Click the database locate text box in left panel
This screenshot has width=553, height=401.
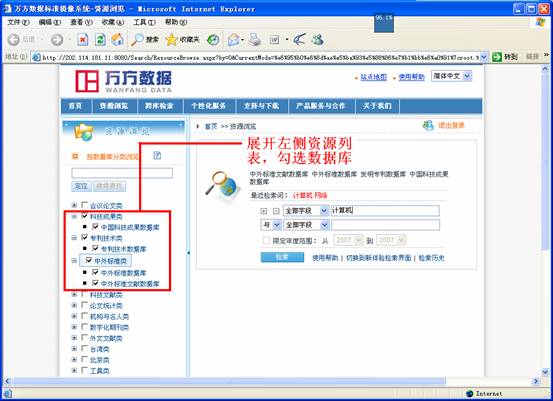tap(122, 173)
